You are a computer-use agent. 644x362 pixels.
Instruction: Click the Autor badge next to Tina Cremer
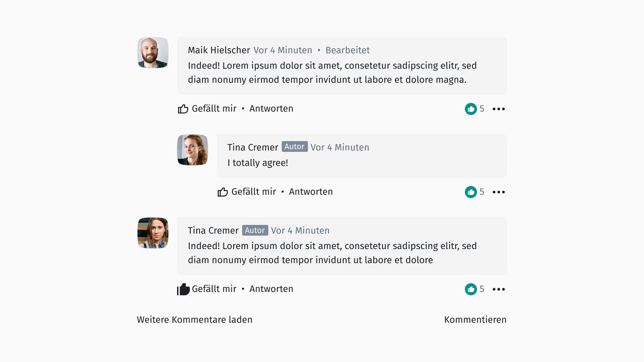294,146
